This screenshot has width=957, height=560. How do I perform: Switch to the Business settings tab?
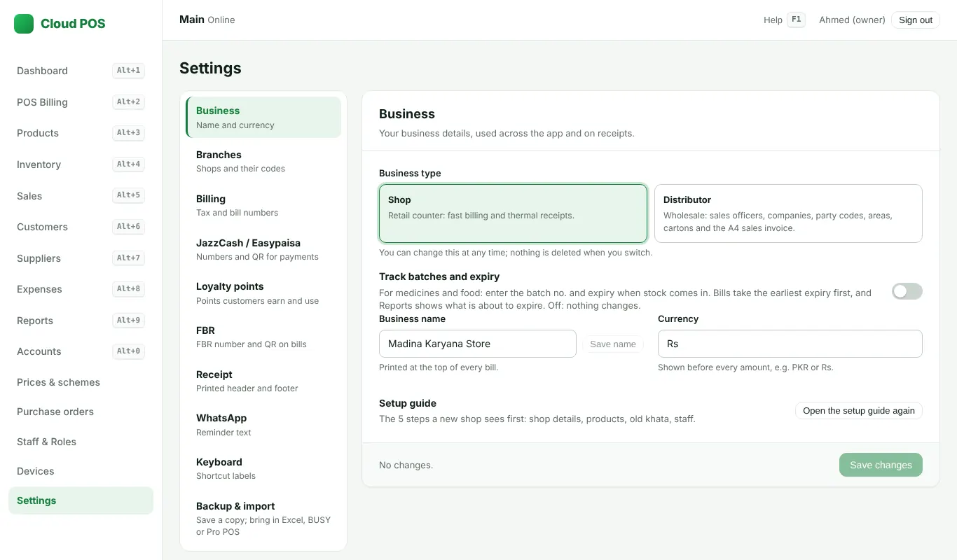263,118
